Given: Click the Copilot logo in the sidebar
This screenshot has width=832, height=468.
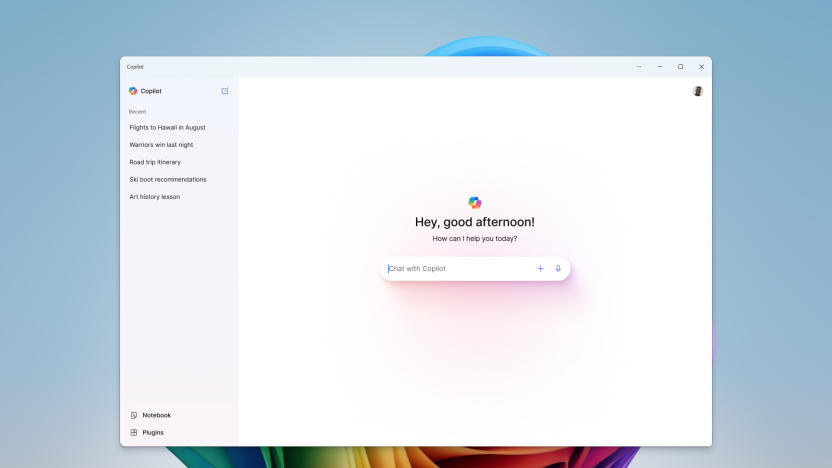Looking at the screenshot, I should (x=133, y=91).
